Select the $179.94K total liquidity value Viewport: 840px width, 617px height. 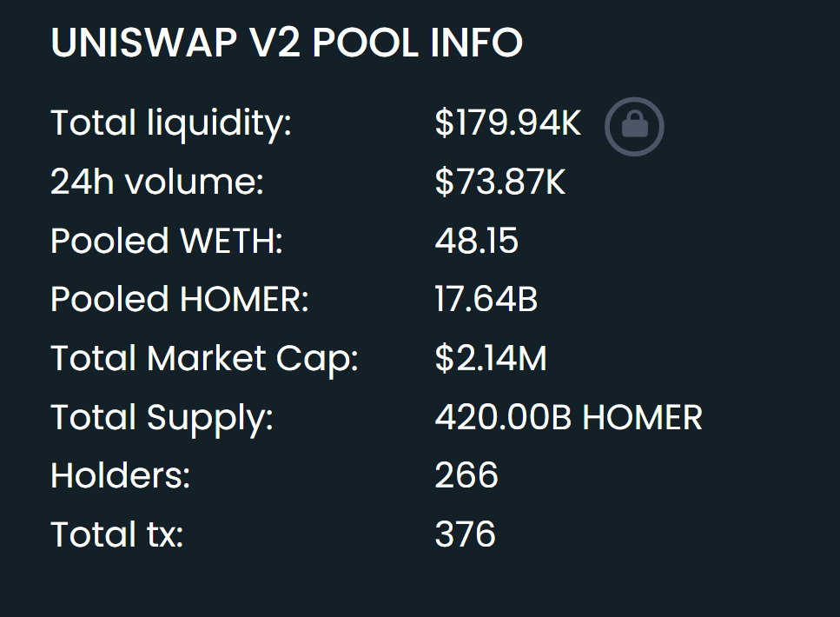(x=508, y=123)
